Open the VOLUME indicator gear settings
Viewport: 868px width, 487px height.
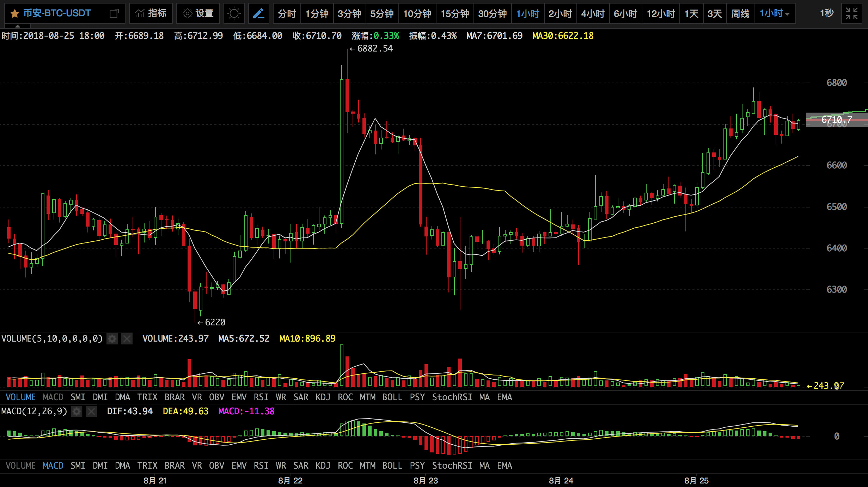[x=112, y=339]
